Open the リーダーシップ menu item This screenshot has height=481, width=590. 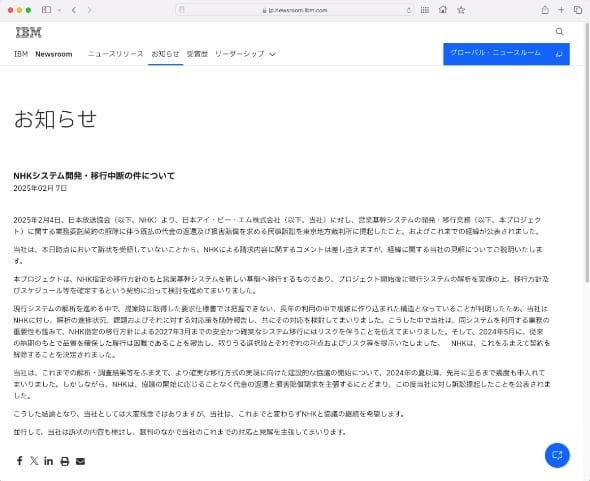click(x=239, y=54)
